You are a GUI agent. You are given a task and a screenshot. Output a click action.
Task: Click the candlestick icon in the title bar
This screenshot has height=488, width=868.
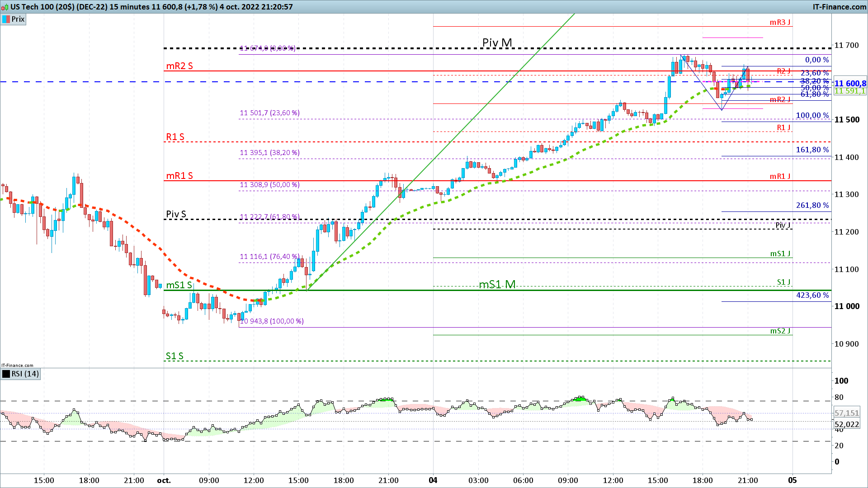click(5, 7)
